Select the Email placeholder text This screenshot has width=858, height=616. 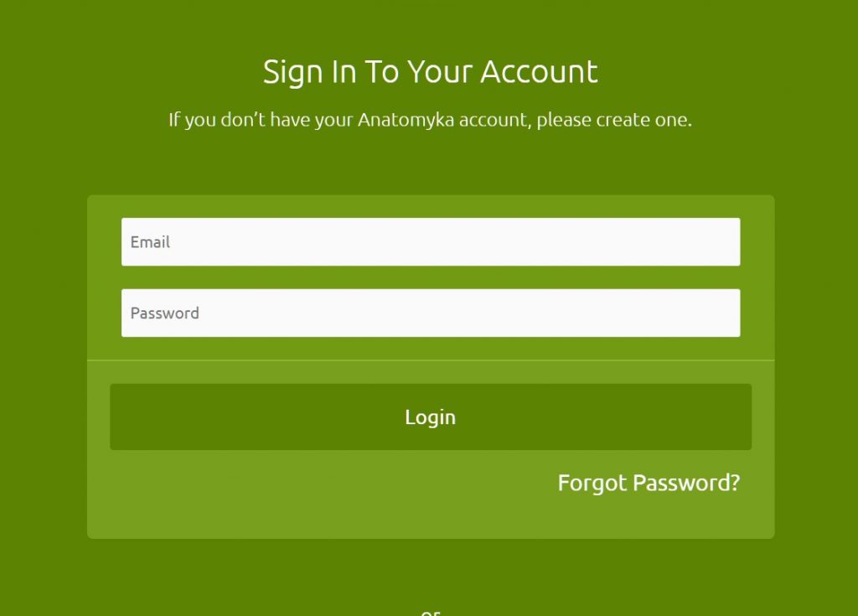click(150, 242)
